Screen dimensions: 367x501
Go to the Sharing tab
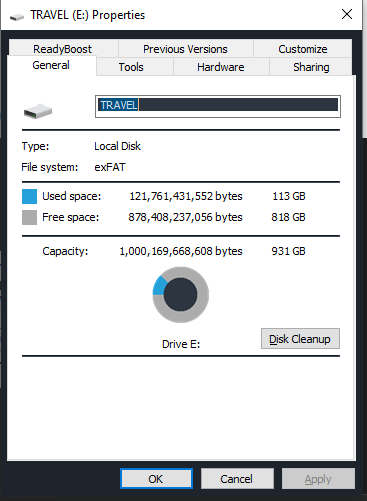click(311, 67)
